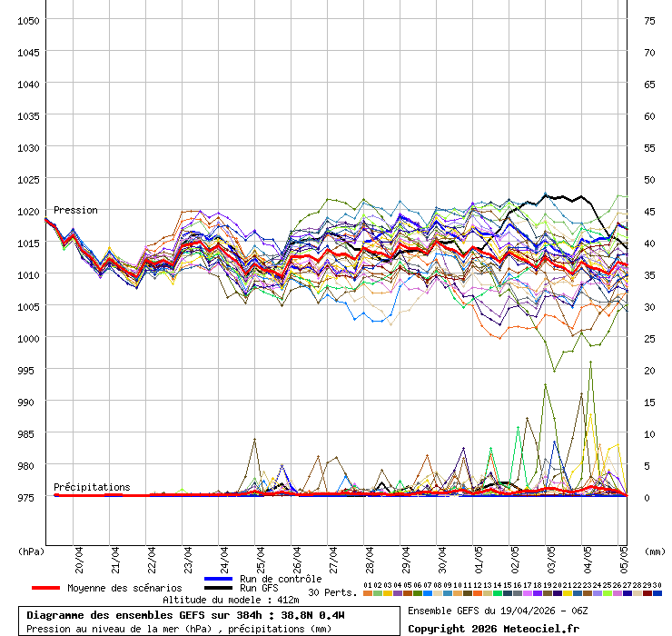672x636 pixels.
Task: Click the 25/04 date label on axis
Action: [x=260, y=557]
